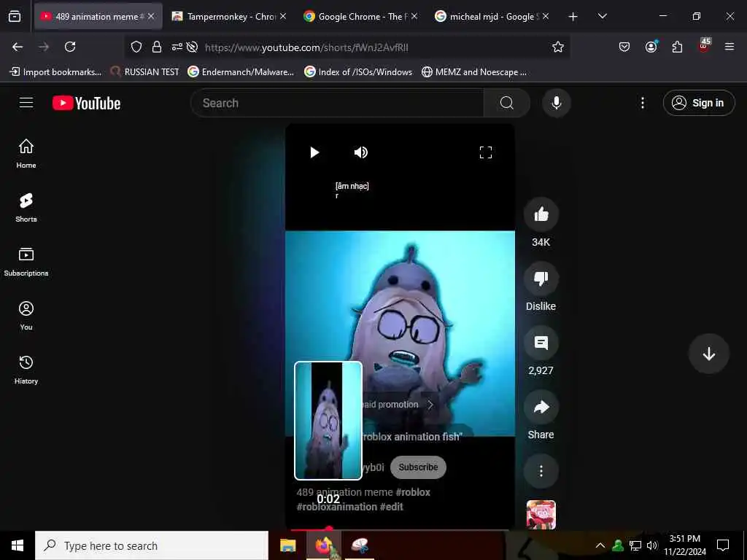Show site security padlock info
This screenshot has width=747, height=560.
tap(157, 47)
